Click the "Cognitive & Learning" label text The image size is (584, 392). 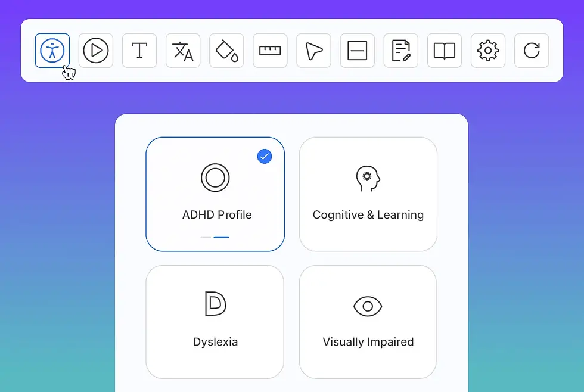(368, 215)
